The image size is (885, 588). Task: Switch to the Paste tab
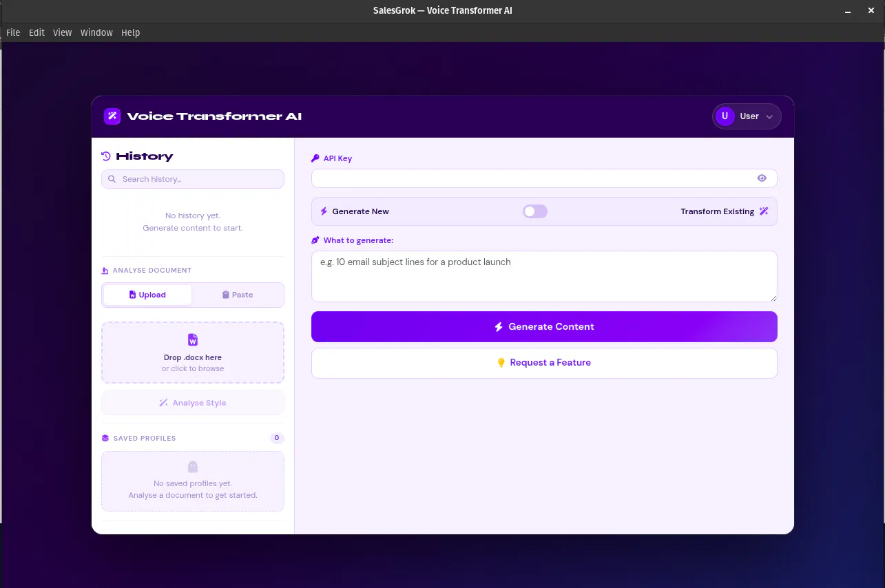tap(238, 295)
